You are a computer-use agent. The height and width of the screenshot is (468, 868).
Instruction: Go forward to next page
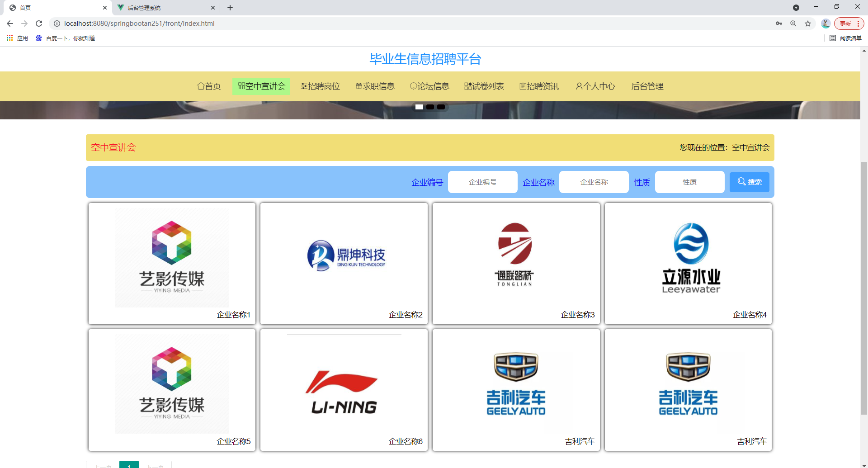click(x=24, y=24)
